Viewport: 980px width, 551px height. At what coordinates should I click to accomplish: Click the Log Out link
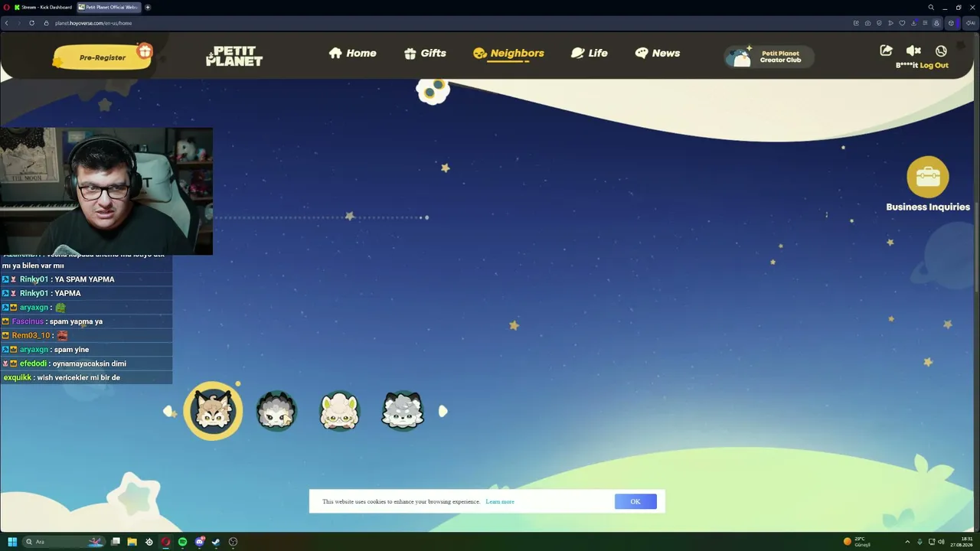(934, 66)
